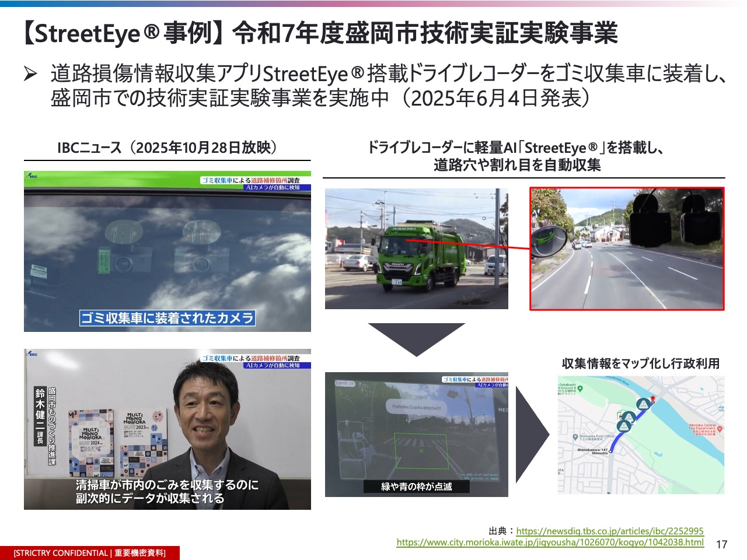The image size is (747, 560).
Task: Open the newsdig.tbs.co.jp article link
Action: point(610,531)
